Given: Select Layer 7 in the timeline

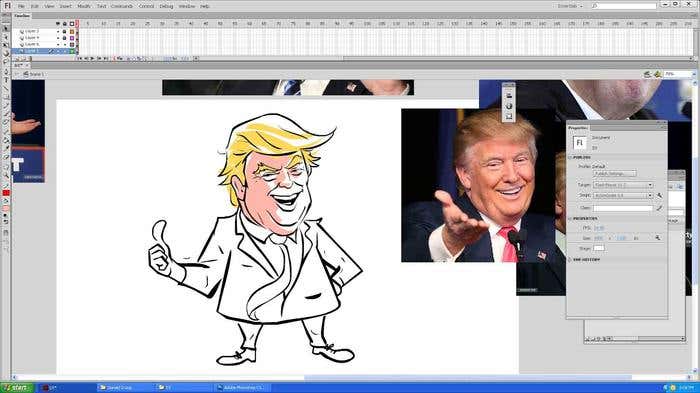Looking at the screenshot, I should (x=32, y=32).
